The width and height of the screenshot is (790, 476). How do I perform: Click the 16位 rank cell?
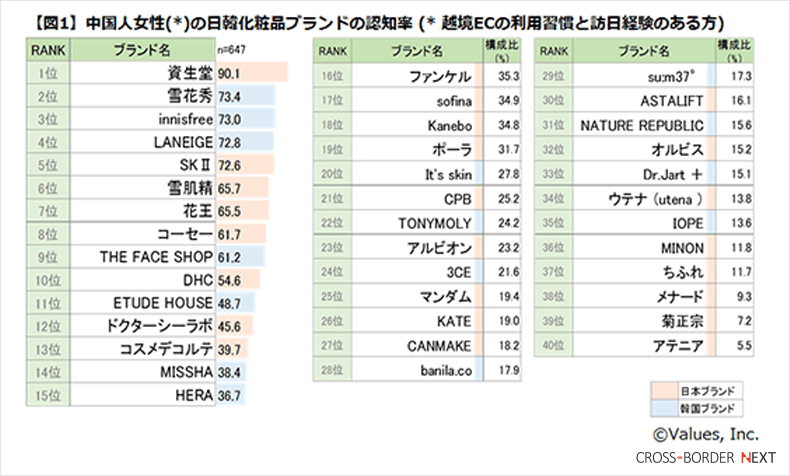pos(333,76)
